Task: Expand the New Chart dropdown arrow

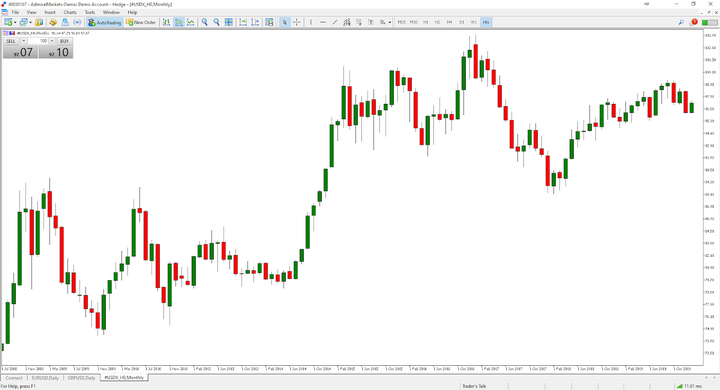Action: [15, 22]
